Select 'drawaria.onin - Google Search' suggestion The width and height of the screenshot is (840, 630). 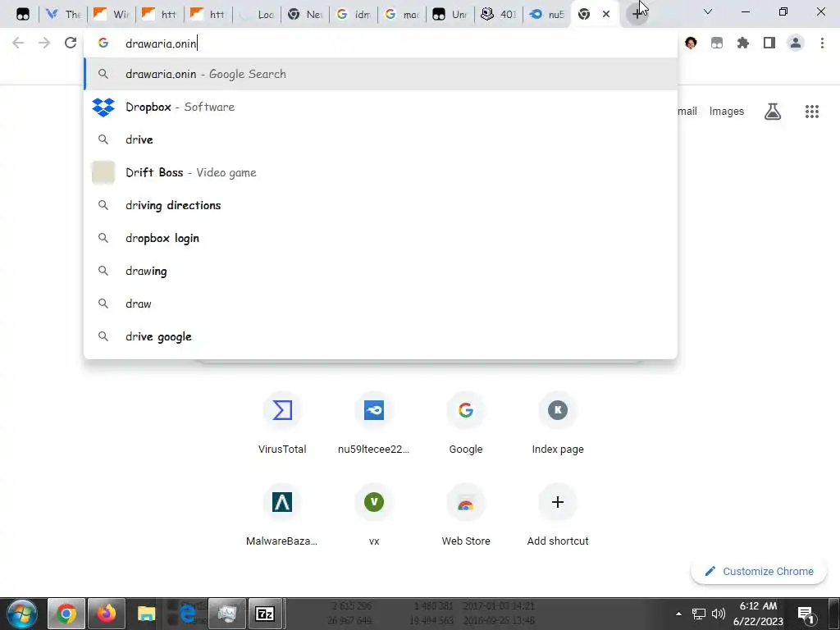(x=381, y=74)
